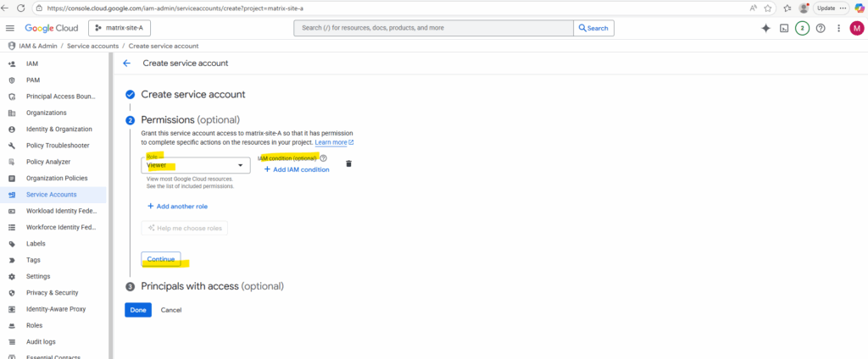Screen dimensions: 868x359
Task: Click the PAM shield icon
Action: [x=12, y=80]
